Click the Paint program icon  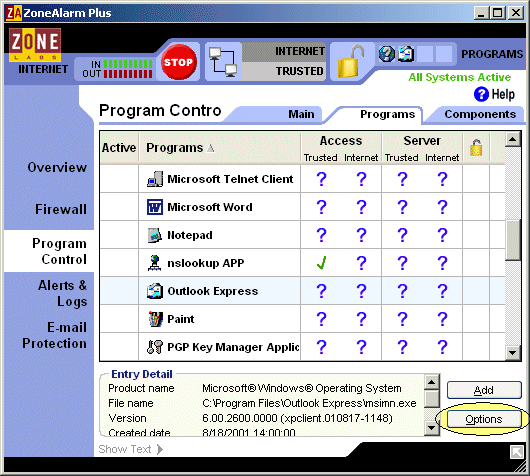tap(155, 319)
